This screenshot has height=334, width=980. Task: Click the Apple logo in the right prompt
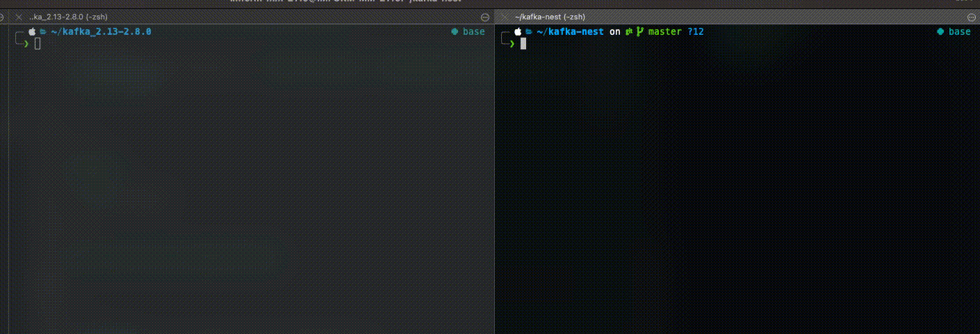point(517,32)
